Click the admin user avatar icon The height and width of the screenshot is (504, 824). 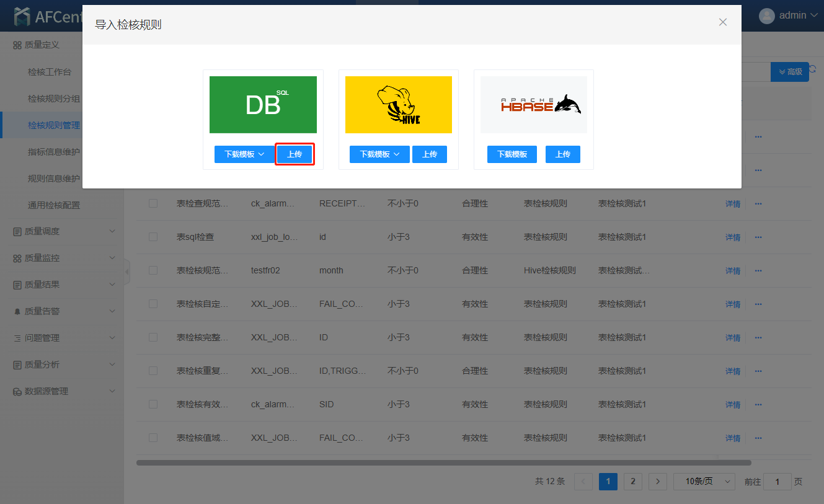(x=767, y=15)
